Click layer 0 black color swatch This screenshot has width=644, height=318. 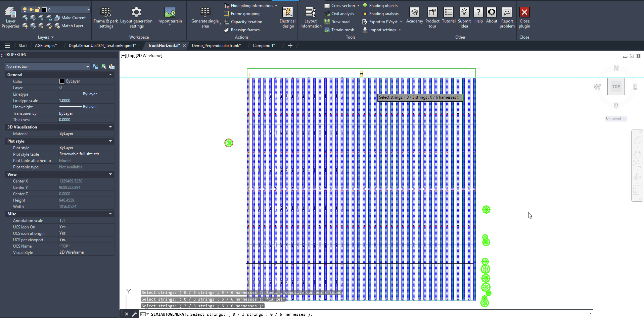[x=44, y=10]
